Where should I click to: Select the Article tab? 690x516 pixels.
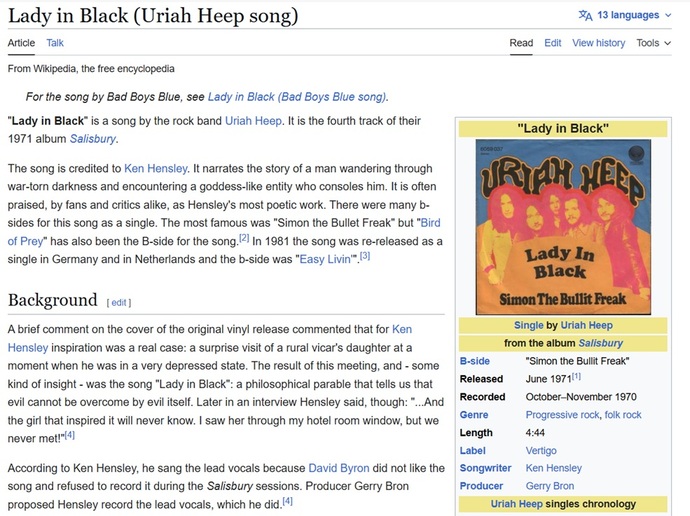coord(21,43)
